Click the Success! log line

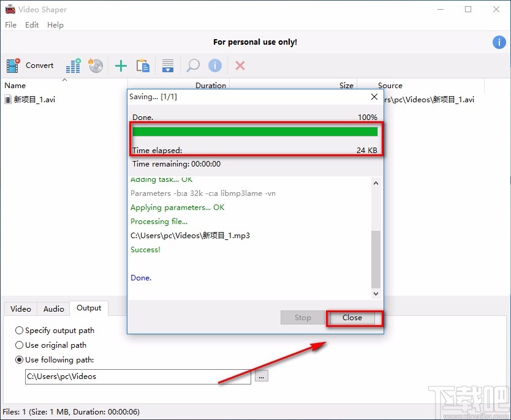click(145, 250)
